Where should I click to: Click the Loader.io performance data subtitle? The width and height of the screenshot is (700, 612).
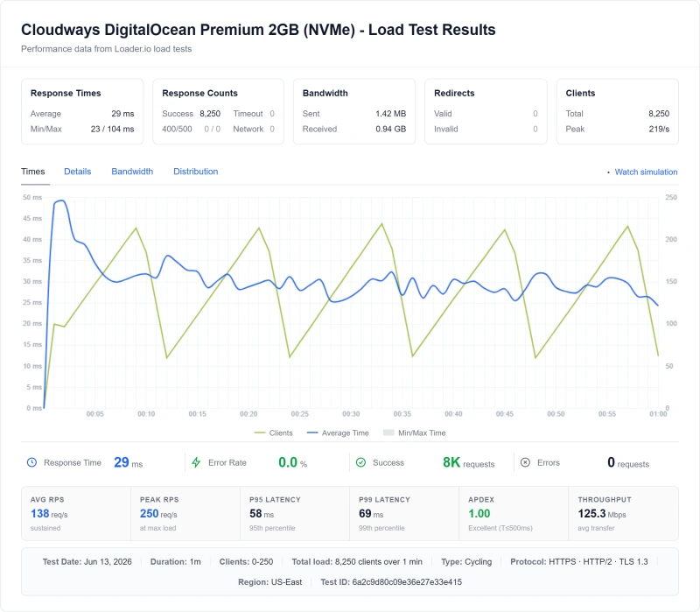click(106, 49)
